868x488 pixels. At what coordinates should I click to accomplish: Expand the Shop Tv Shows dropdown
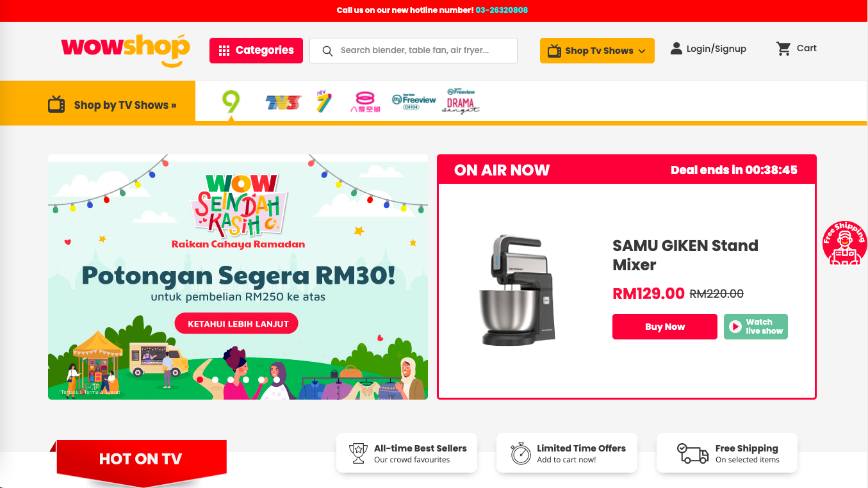(597, 51)
